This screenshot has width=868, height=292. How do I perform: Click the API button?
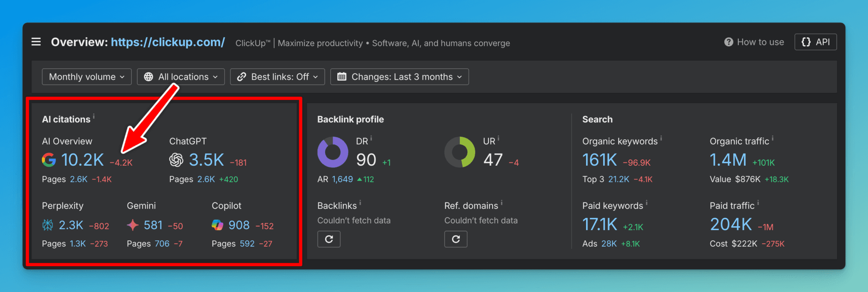(815, 42)
